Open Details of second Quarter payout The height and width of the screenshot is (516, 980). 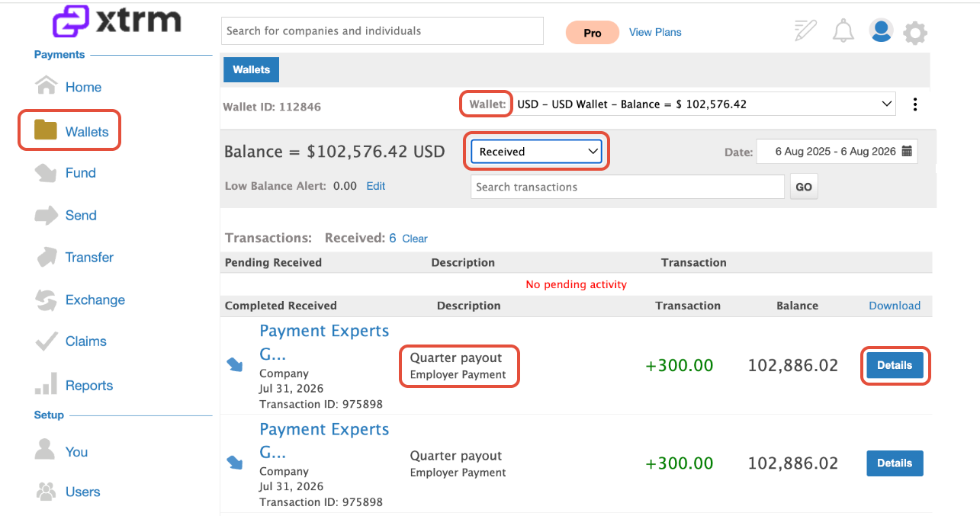coord(895,463)
